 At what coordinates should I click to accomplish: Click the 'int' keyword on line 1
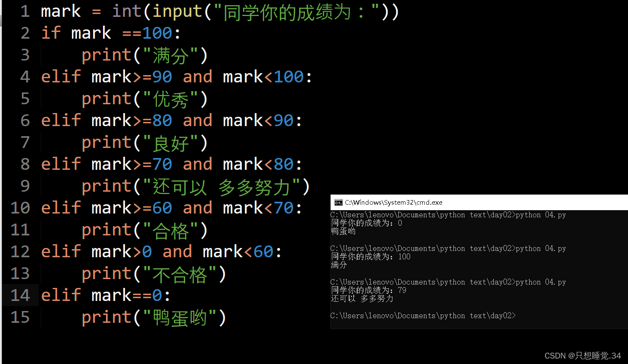[x=127, y=11]
